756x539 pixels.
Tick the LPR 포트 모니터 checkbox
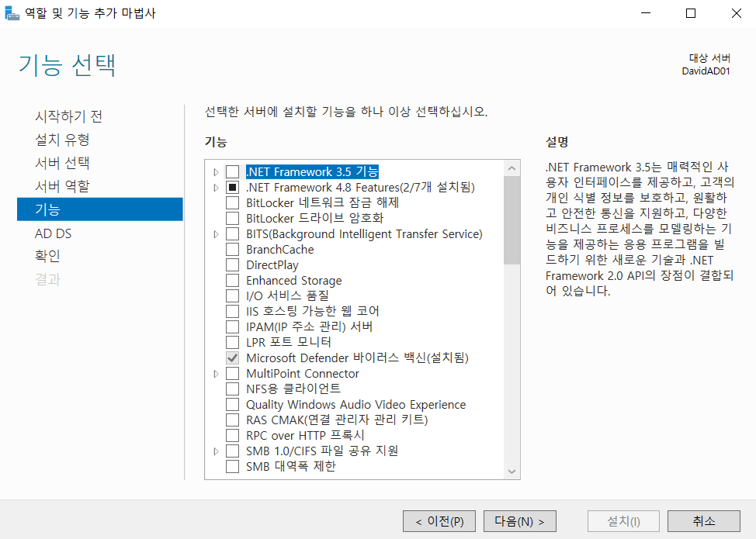[232, 343]
